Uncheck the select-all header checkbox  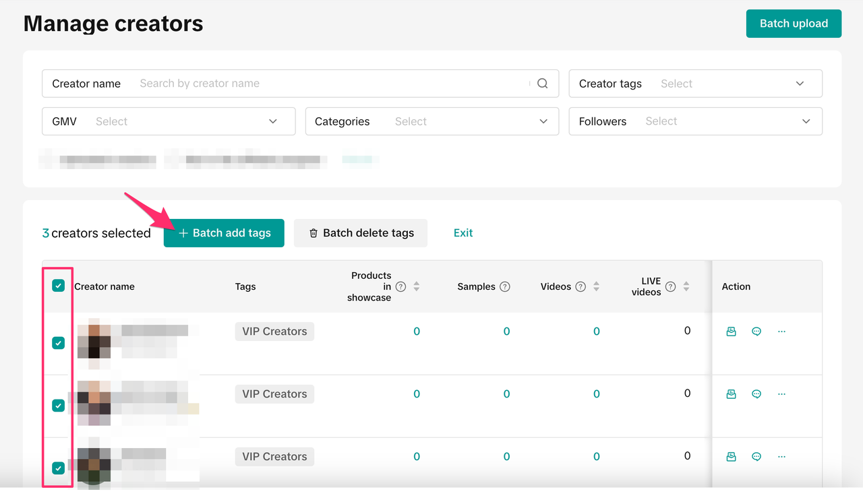click(x=59, y=286)
